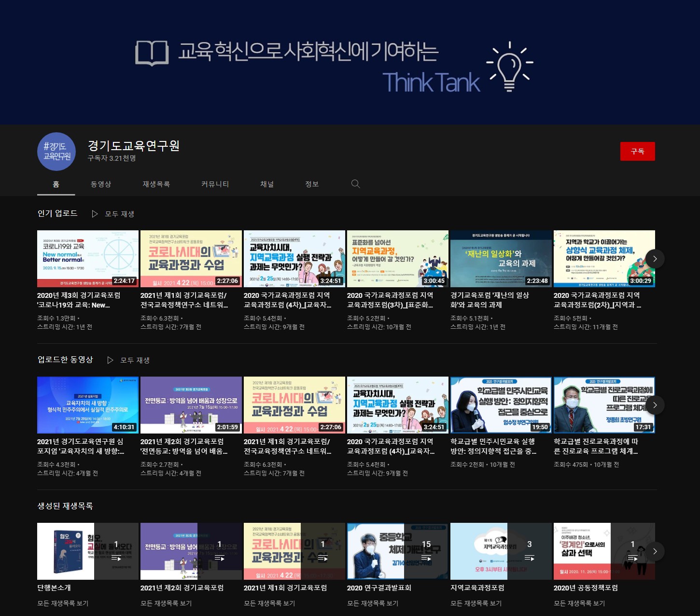This screenshot has height=616, width=700.
Task: Open 19:50 학교급별 민주시민교육 thumbnail
Action: (x=501, y=405)
